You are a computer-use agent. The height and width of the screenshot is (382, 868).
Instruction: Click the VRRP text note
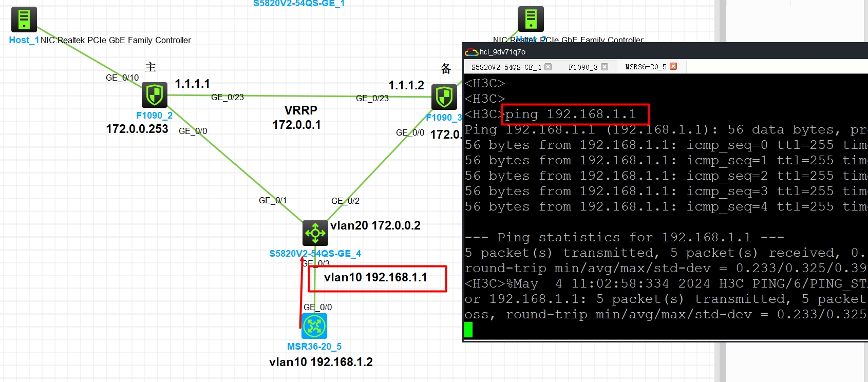click(301, 110)
